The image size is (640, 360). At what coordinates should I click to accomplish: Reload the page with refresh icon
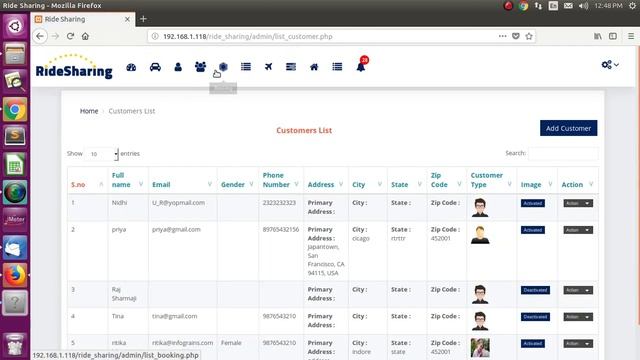(x=70, y=36)
